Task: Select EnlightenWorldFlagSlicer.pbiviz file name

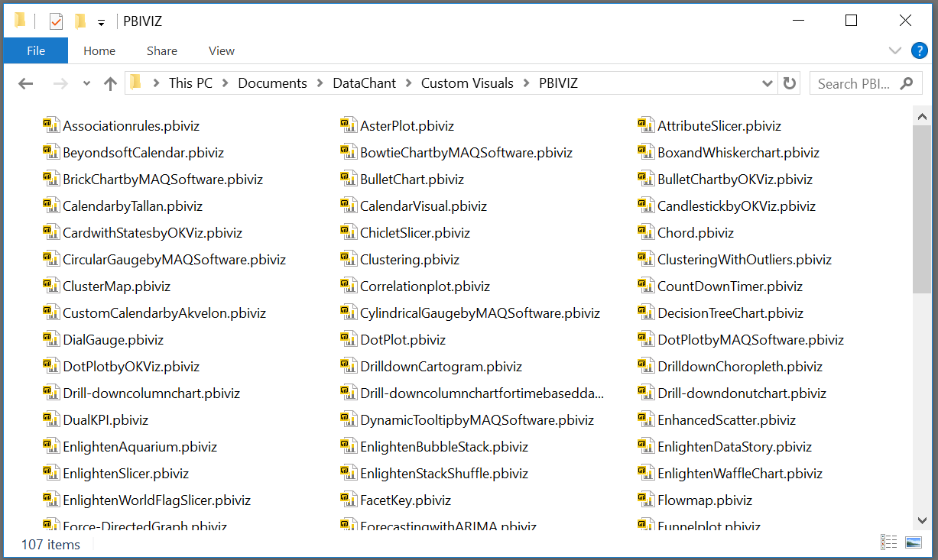Action: point(157,500)
